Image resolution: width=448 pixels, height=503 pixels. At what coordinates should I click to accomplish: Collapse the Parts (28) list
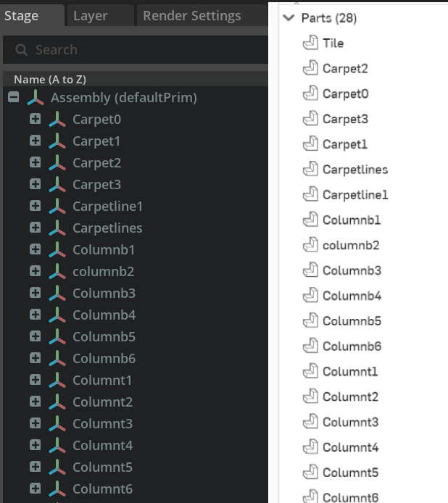(290, 18)
